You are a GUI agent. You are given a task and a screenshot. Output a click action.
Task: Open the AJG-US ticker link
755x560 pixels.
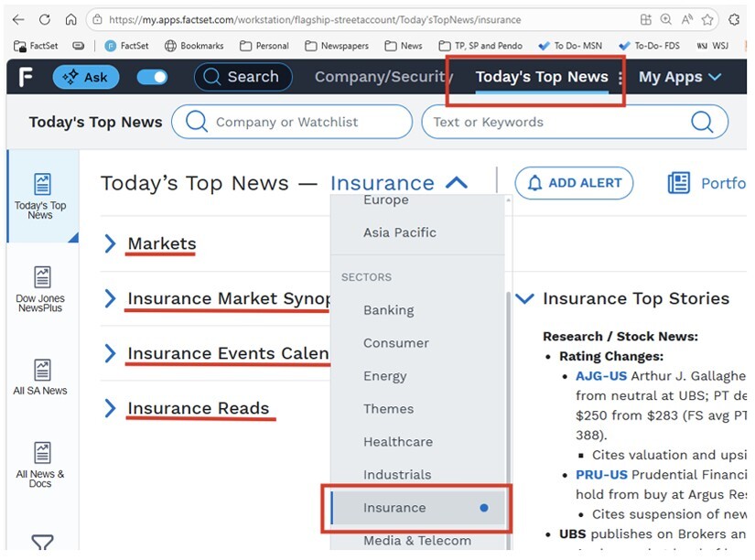(601, 376)
